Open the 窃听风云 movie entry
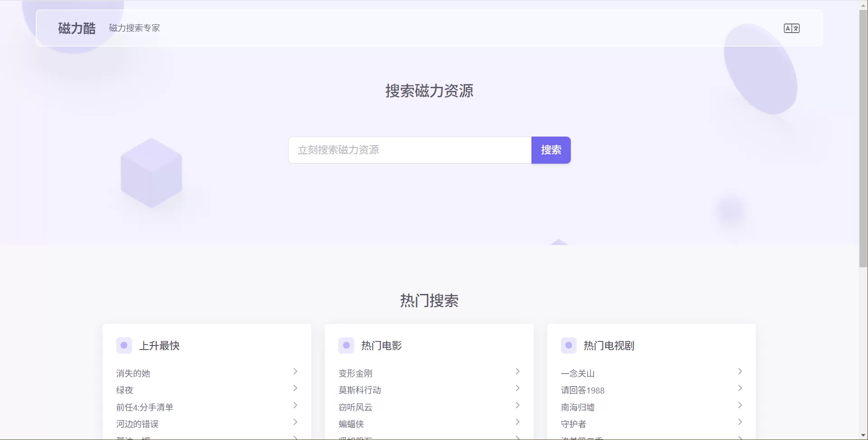Image resolution: width=868 pixels, height=440 pixels. [355, 407]
